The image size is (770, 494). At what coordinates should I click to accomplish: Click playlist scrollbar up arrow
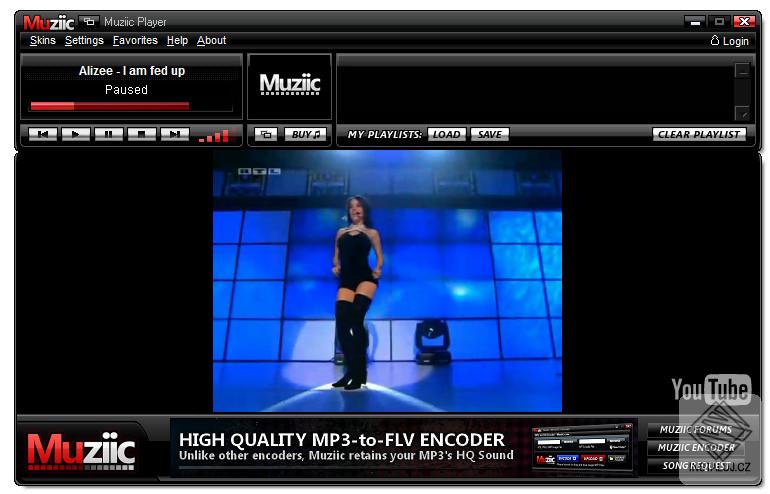tap(742, 70)
